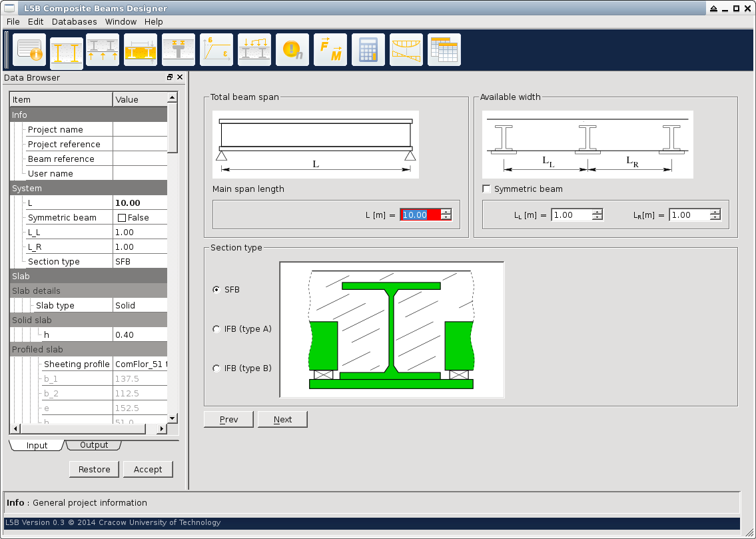Open the result tables icon
Viewport: 756px width, 539px height.
coord(444,51)
